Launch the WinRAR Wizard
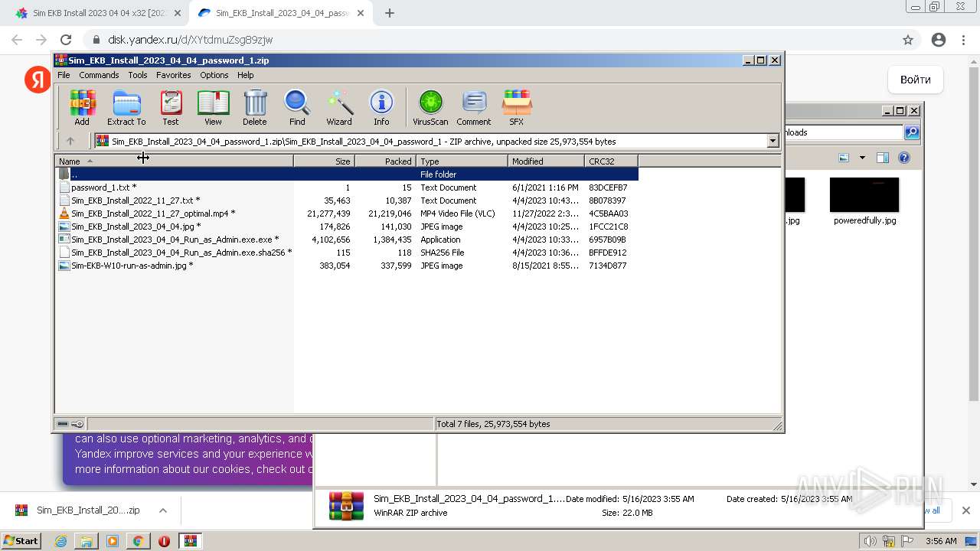 coord(339,107)
